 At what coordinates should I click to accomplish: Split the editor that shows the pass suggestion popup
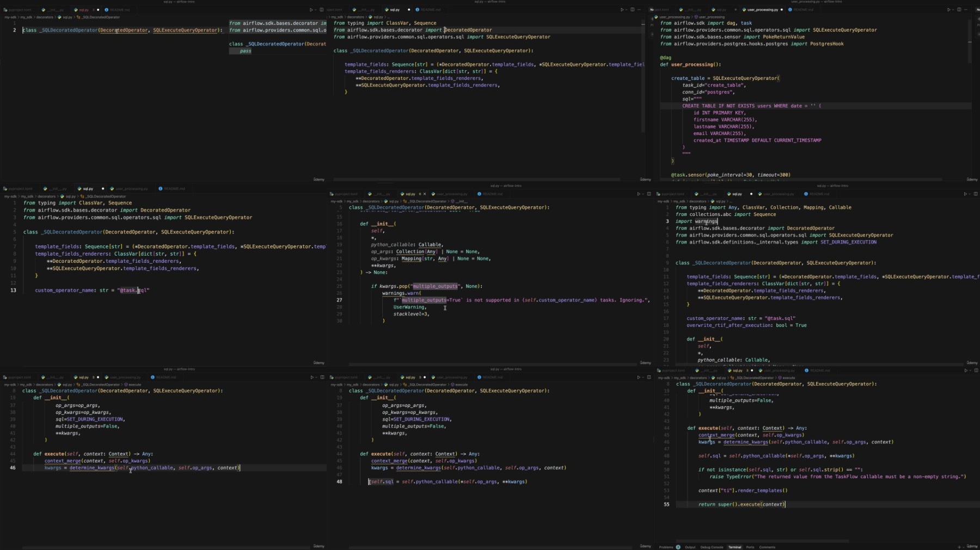pyautogui.click(x=322, y=10)
